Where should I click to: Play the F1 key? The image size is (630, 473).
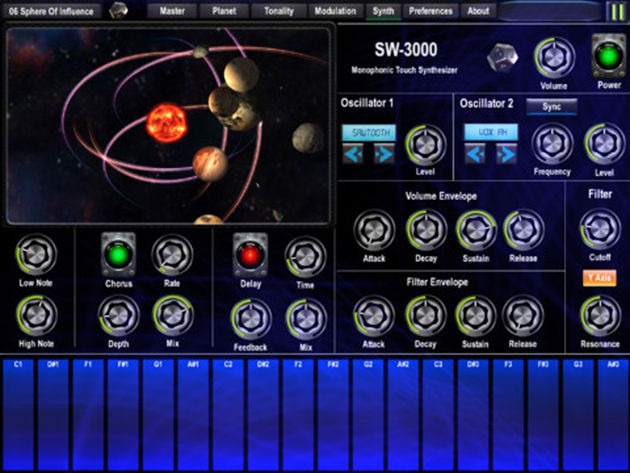tap(88, 415)
